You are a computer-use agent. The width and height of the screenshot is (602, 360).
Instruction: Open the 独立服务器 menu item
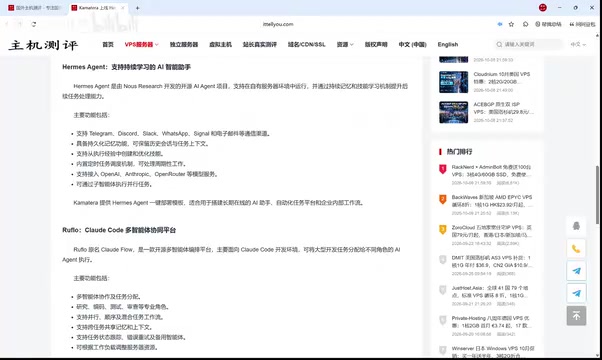(184, 45)
